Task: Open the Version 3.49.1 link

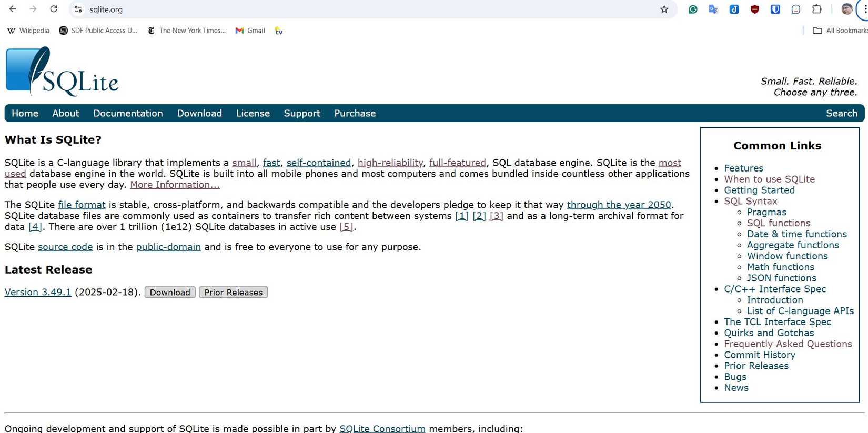Action: (x=38, y=292)
